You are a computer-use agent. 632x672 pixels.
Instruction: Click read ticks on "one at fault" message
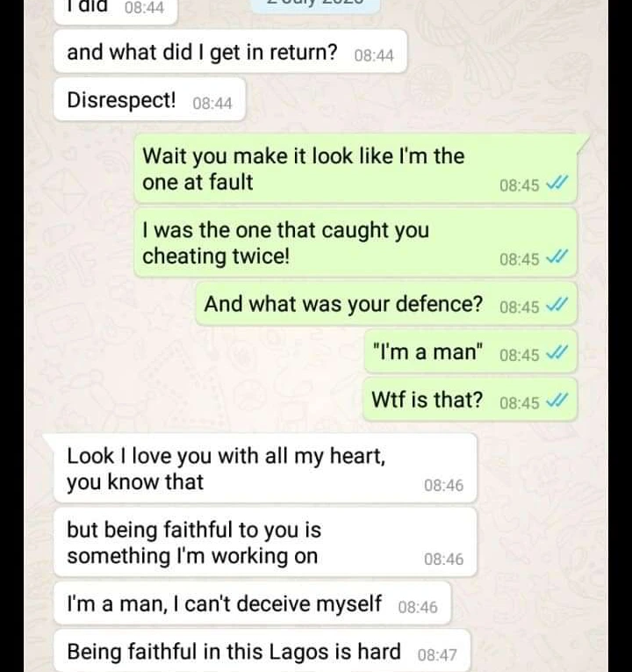[x=557, y=183]
